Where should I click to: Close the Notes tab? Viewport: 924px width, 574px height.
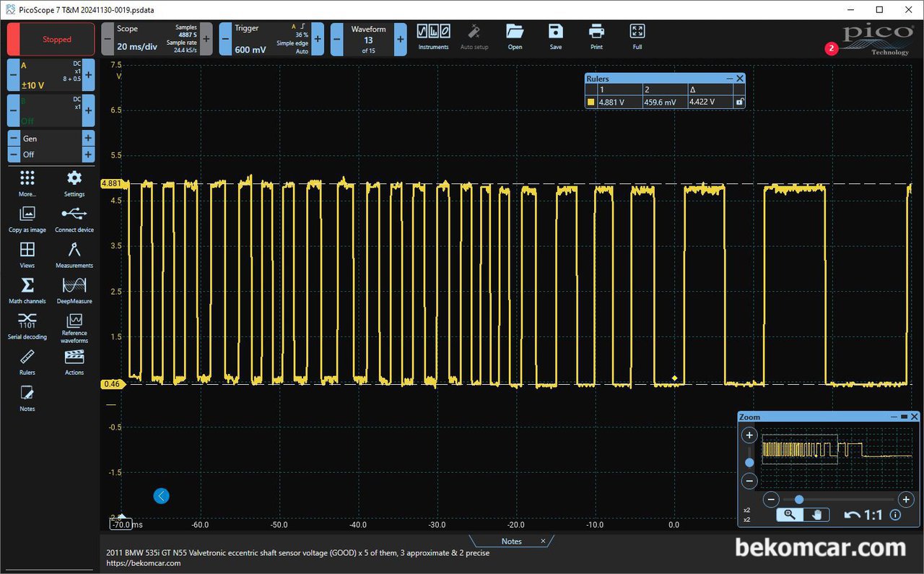tap(544, 541)
